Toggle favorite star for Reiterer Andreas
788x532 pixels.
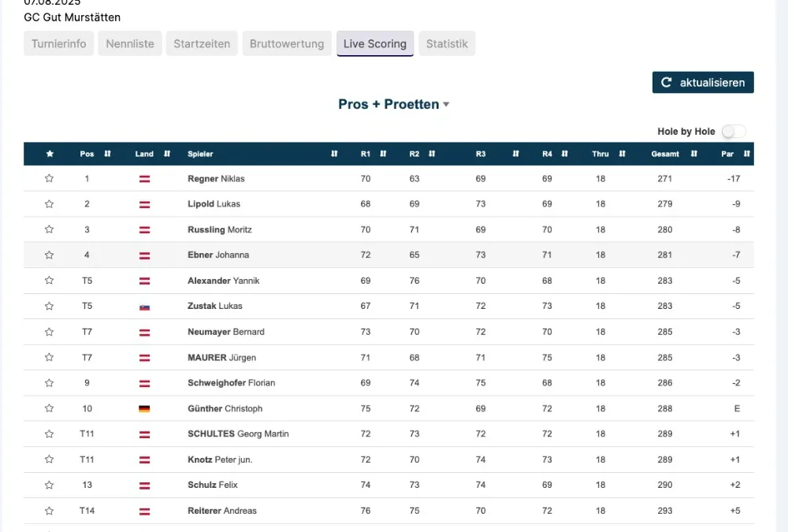pyautogui.click(x=50, y=511)
